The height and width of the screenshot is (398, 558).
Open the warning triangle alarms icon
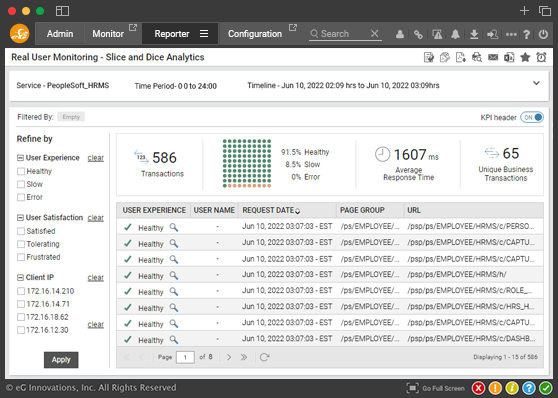point(437,35)
